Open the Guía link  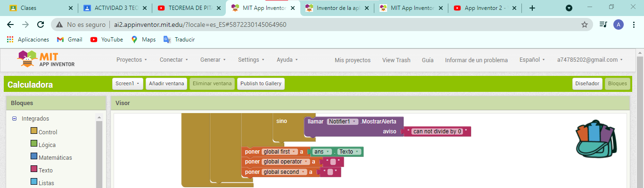(428, 60)
